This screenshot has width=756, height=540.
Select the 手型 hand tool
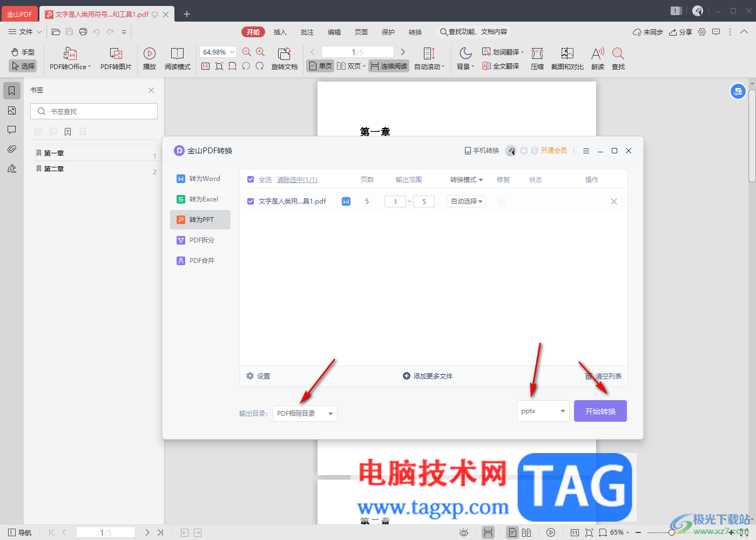tap(23, 52)
